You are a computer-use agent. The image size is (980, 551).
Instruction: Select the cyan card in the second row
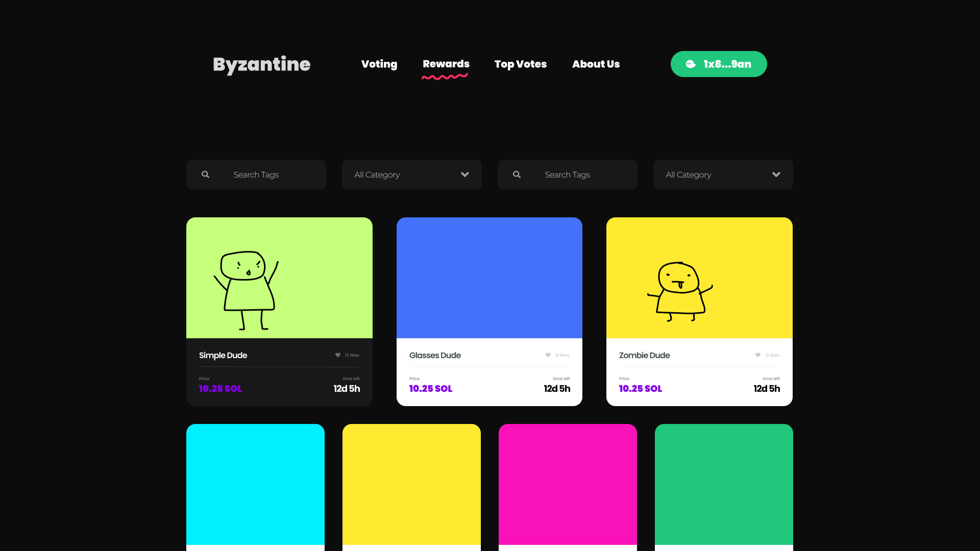click(255, 484)
